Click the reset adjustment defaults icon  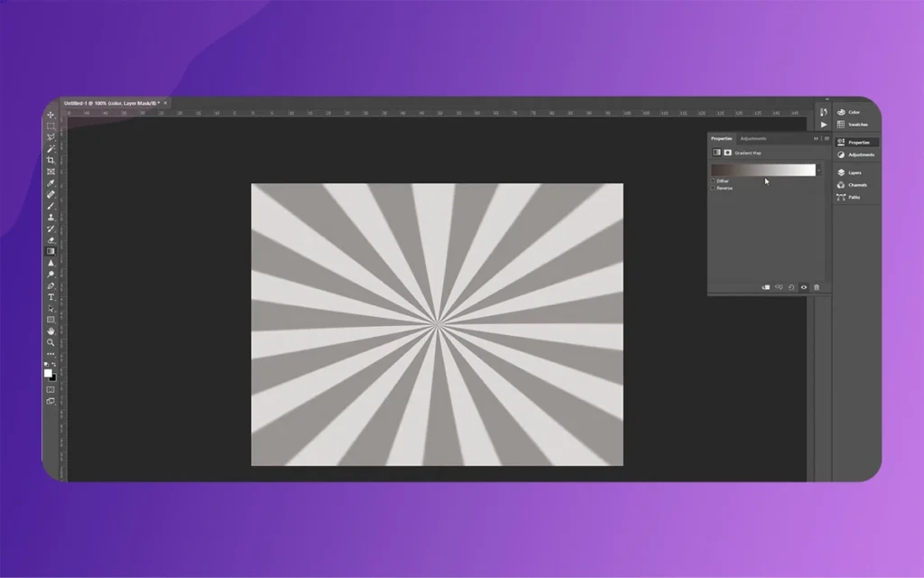pos(791,287)
